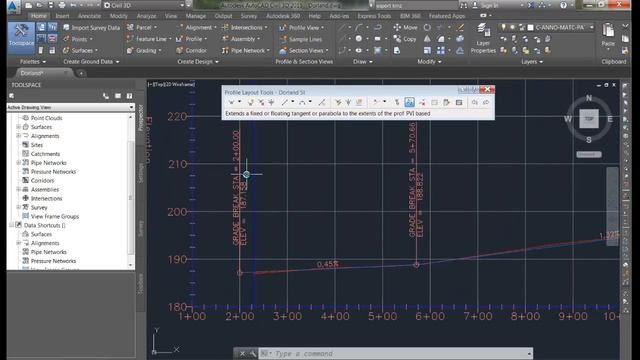This screenshot has width=640, height=360.
Task: Open the Civil 3D workspace dropdown
Action: point(144,5)
